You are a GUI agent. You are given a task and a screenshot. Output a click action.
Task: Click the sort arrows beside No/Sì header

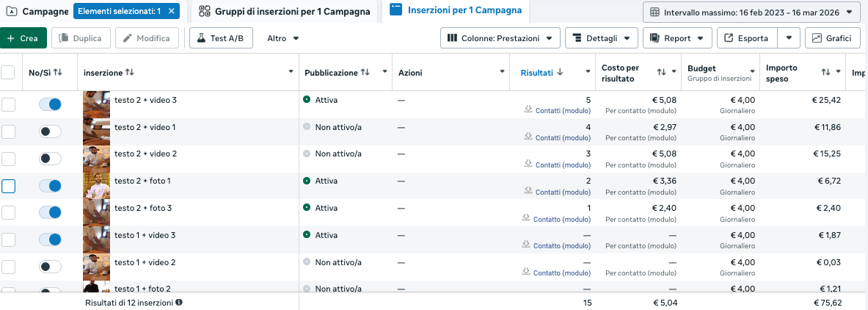point(58,72)
